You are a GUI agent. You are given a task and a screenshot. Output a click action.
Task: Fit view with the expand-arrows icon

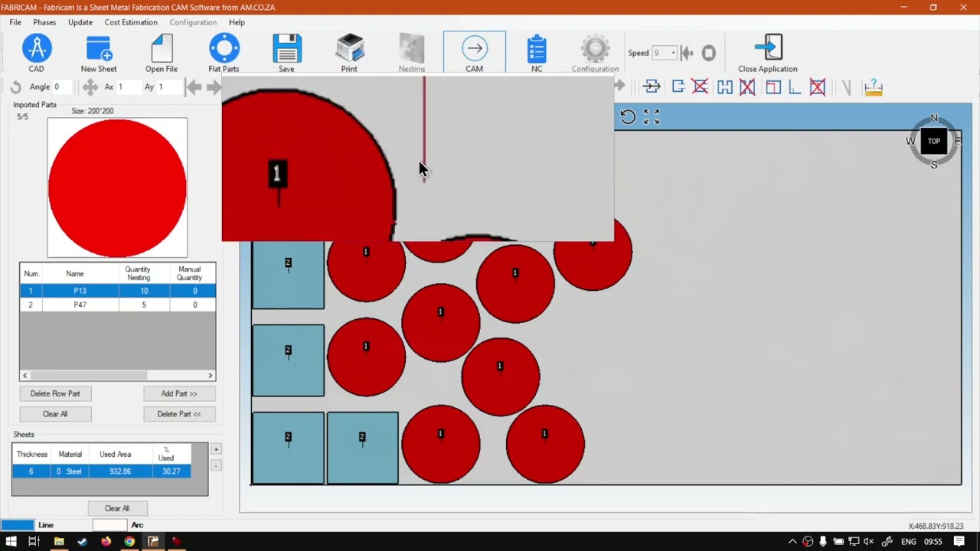click(652, 116)
